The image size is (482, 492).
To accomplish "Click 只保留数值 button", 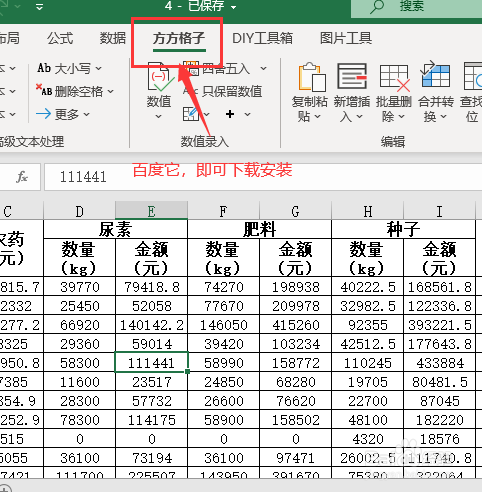I will tap(223, 91).
